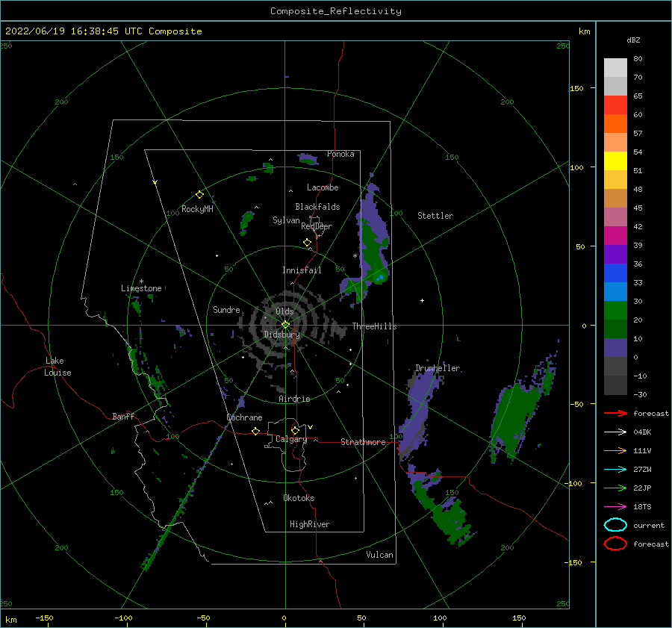Viewport: 672px width, 628px height.
Task: Click the Sundre town label
Action: [226, 309]
